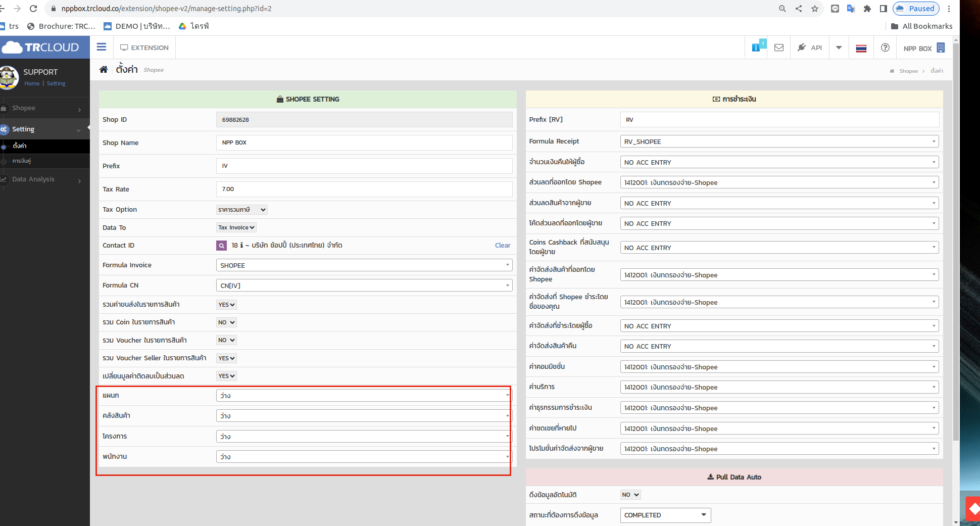This screenshot has width=980, height=526.
Task: Expand the top bar caret dropdown
Action: [839, 47]
